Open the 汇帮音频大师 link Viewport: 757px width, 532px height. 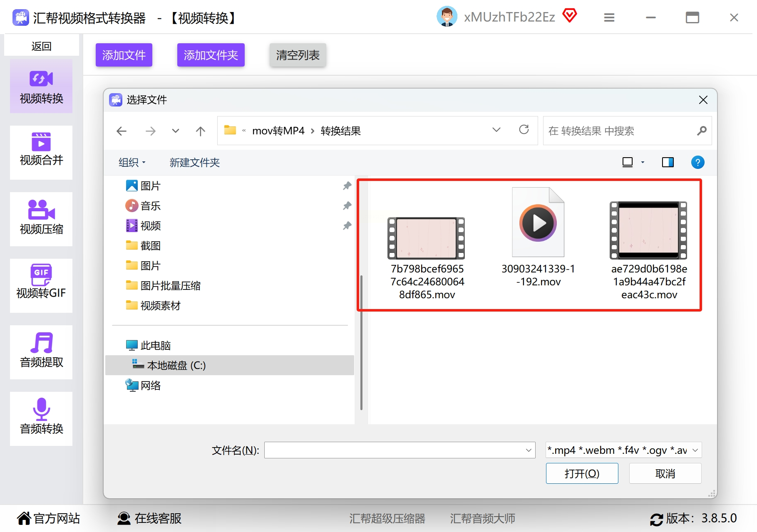[482, 518]
